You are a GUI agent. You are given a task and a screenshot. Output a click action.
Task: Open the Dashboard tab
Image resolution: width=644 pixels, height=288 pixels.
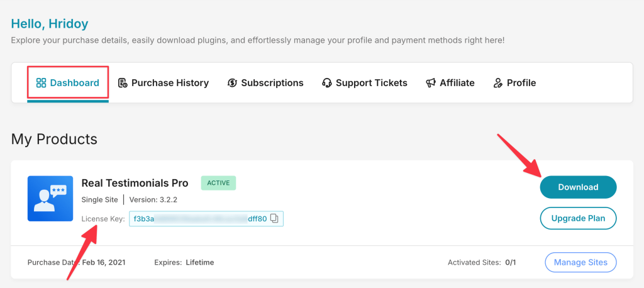(68, 83)
